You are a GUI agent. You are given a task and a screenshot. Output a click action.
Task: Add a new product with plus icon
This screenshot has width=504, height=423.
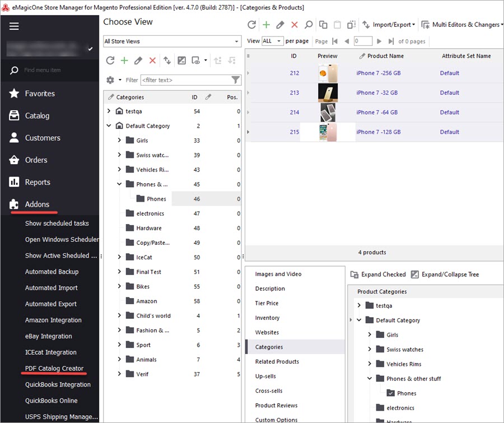coord(266,25)
